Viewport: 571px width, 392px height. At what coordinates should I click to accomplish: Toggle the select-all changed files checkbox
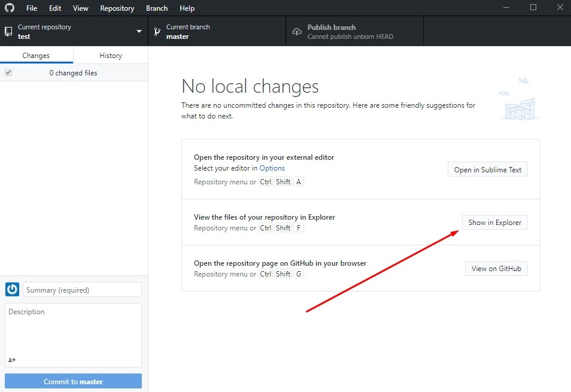(8, 72)
